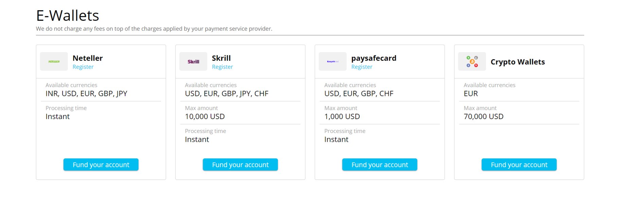Click the 1,000 USD max amount

click(342, 117)
